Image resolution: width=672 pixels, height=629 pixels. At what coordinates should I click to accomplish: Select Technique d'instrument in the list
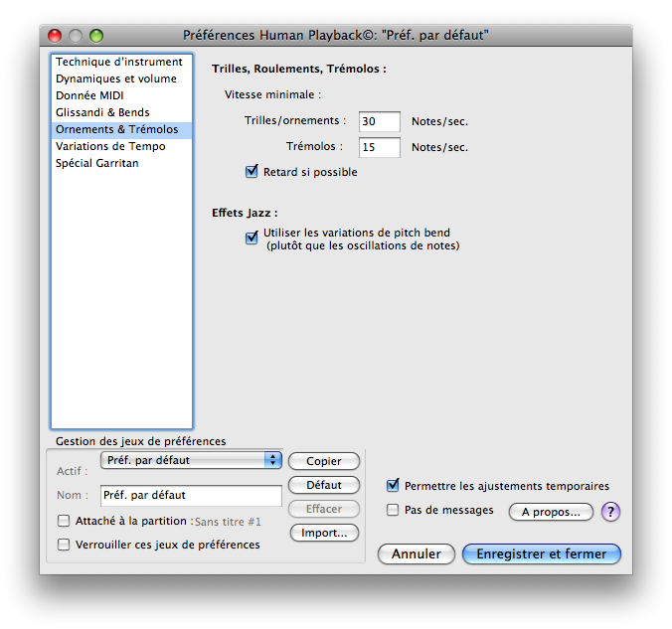point(118,62)
